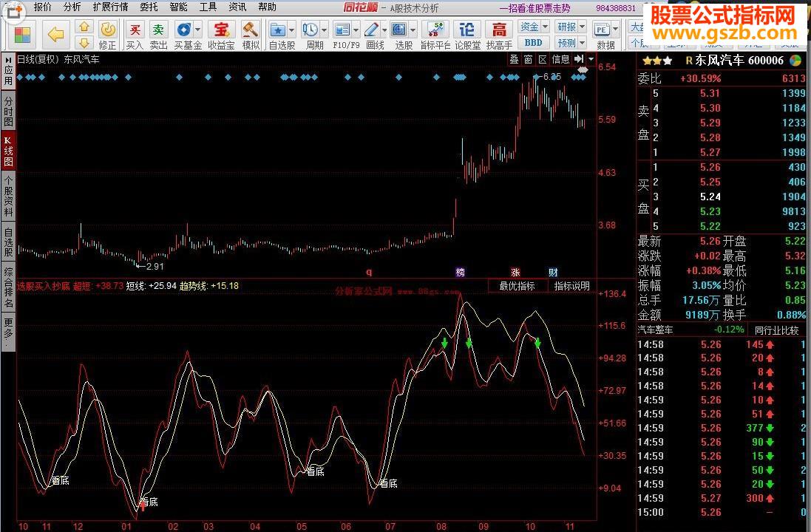Open the 扩展行情 menu
Image resolution: width=811 pixels, height=532 pixels.
110,7
